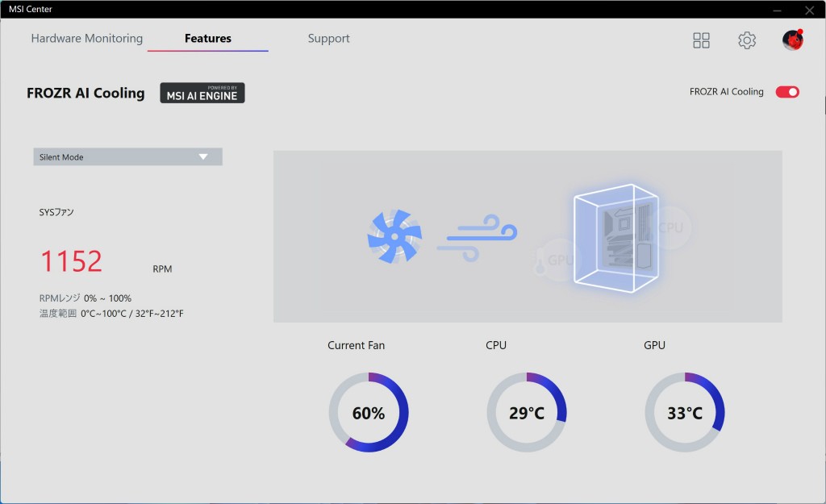Close the MSI Center window
Screen dimensions: 826x504
pos(810,10)
